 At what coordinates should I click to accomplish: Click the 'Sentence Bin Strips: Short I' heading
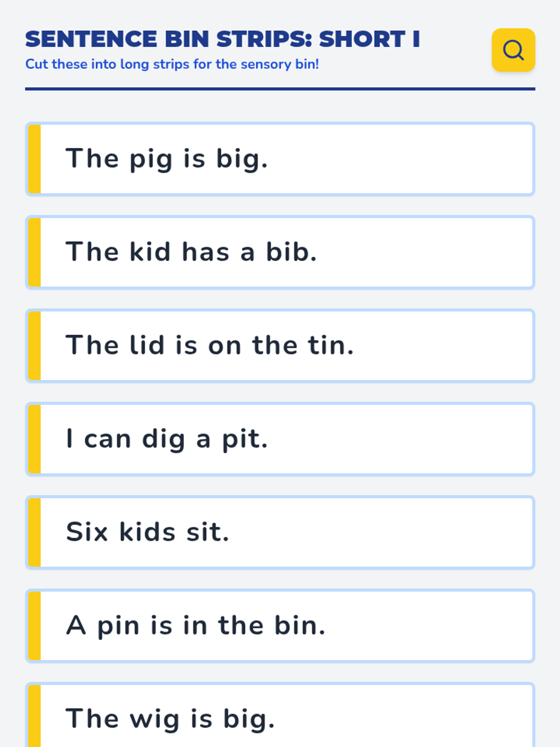point(223,39)
